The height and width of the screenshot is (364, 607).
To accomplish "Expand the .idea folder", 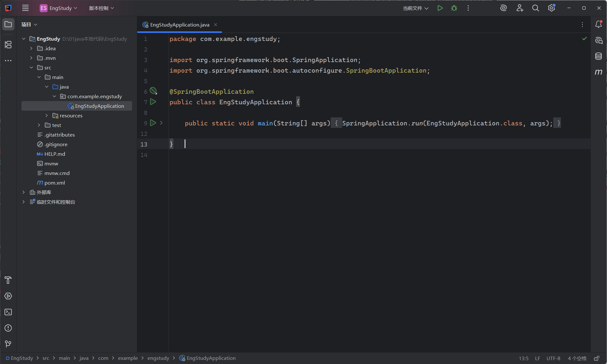I will pos(31,48).
